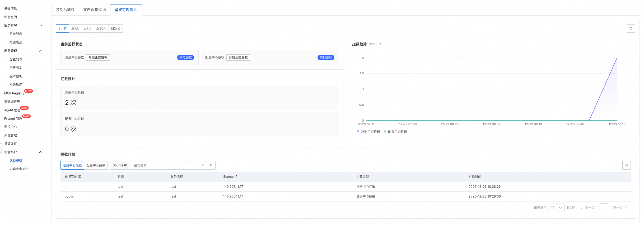Switch details to 配置中心拦截
This screenshot has width=644, height=226.
point(96,165)
